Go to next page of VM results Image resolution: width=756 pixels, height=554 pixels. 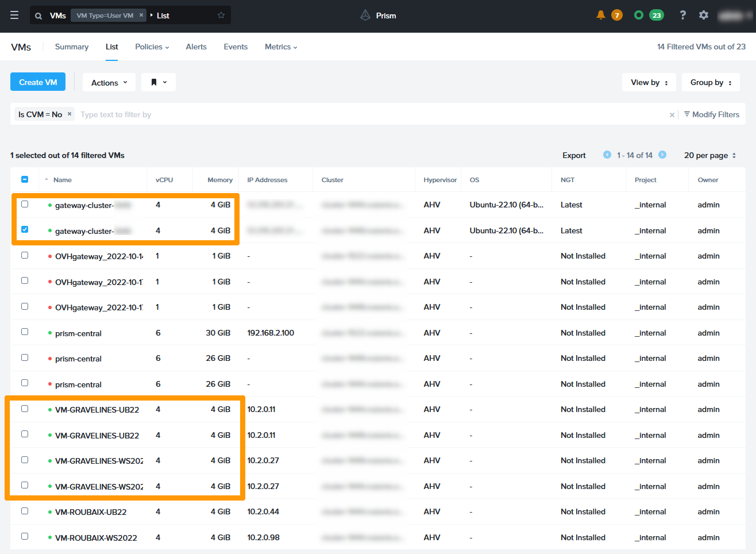[662, 155]
